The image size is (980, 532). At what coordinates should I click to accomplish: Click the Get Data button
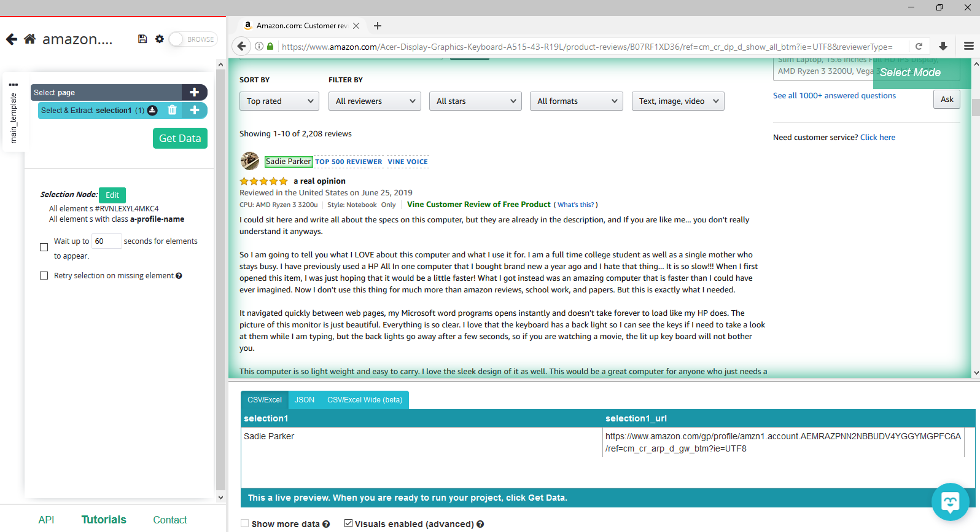pyautogui.click(x=180, y=138)
